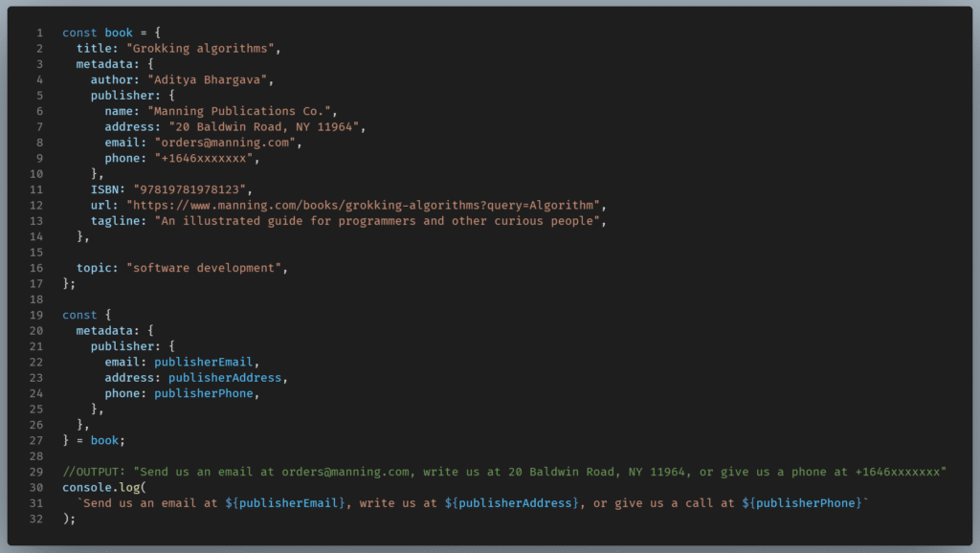Click the "20 Baldwin Road, NY 11964" address on line 7

click(266, 127)
